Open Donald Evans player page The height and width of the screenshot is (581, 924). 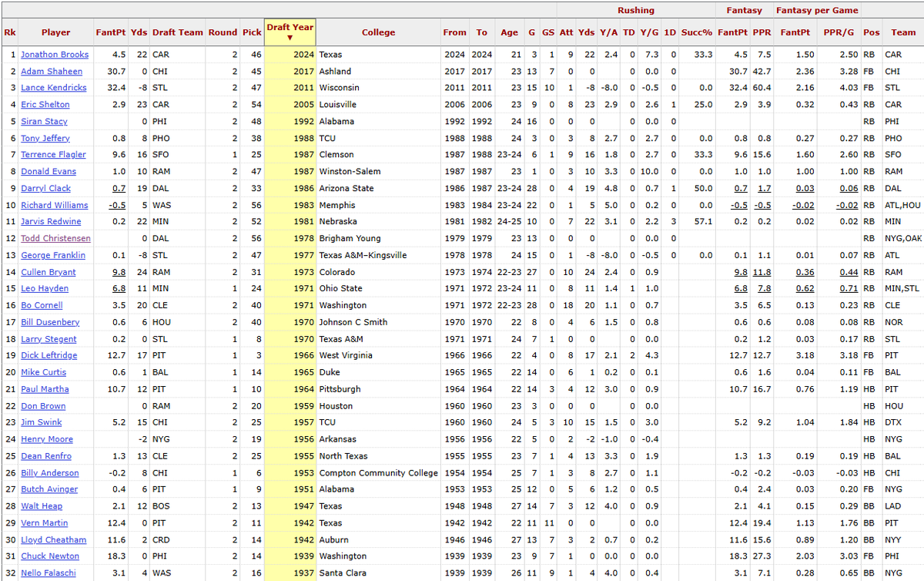pos(49,172)
